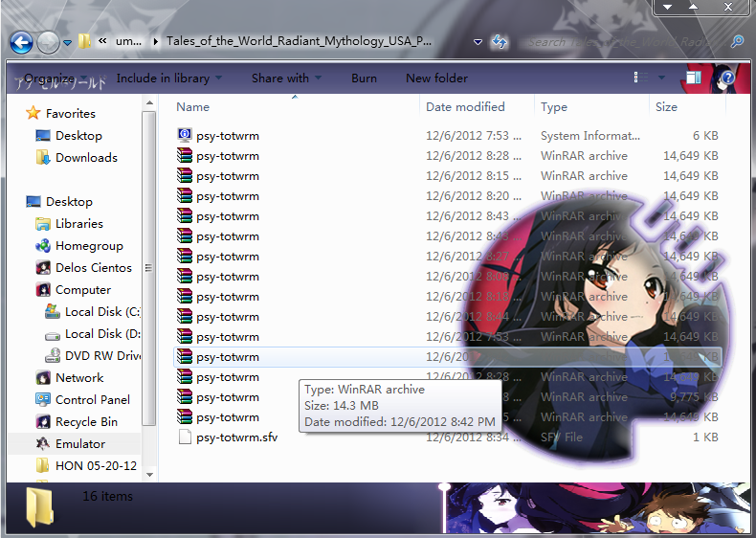
Task: Click the Forward navigation arrow button
Action: (x=48, y=42)
